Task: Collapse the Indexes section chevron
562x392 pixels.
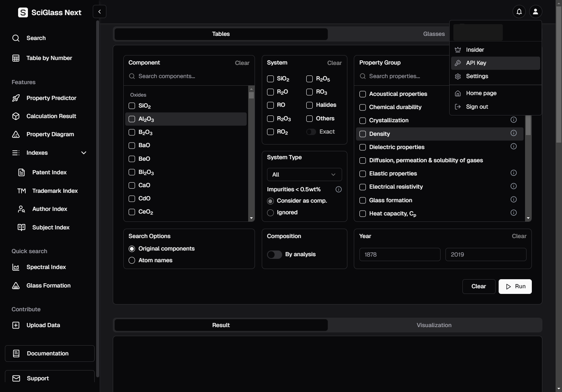Action: click(84, 153)
